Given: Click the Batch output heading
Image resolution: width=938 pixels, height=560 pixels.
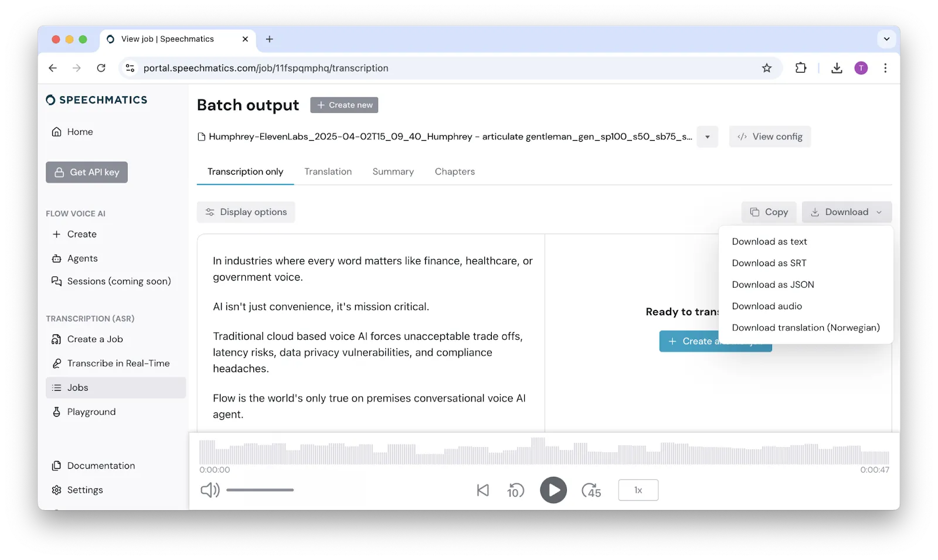Looking at the screenshot, I should (248, 105).
